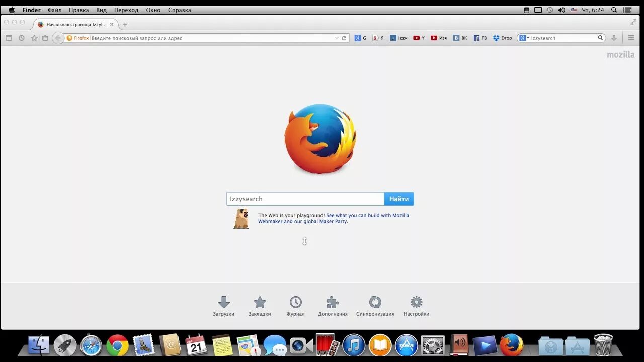Click the Найти search button
644x362 pixels.
[x=399, y=199]
